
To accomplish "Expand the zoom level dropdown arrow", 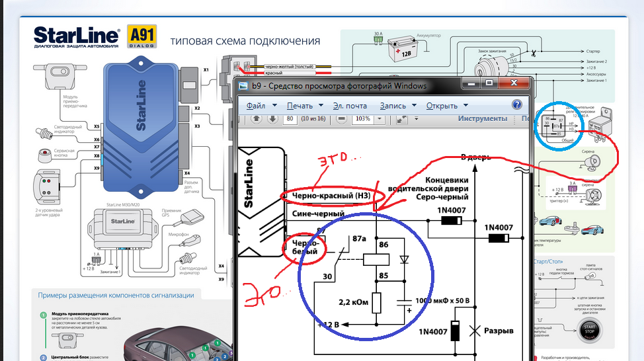I will pos(380,119).
